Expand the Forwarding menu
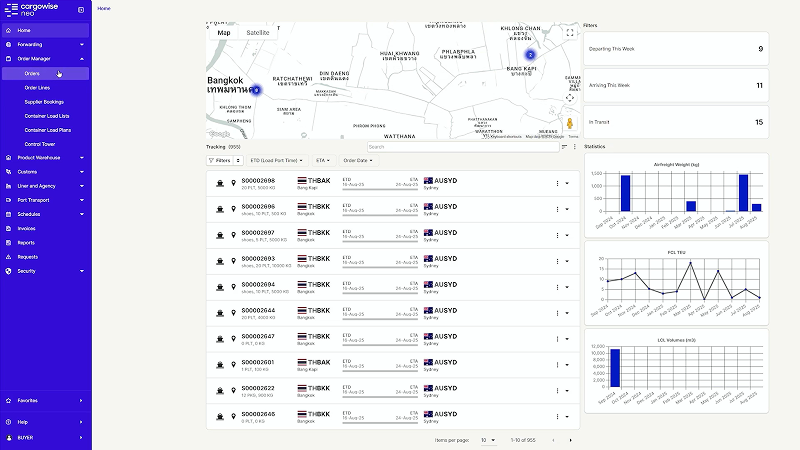Image resolution: width=800 pixels, height=450 pixels. pyautogui.click(x=45, y=44)
